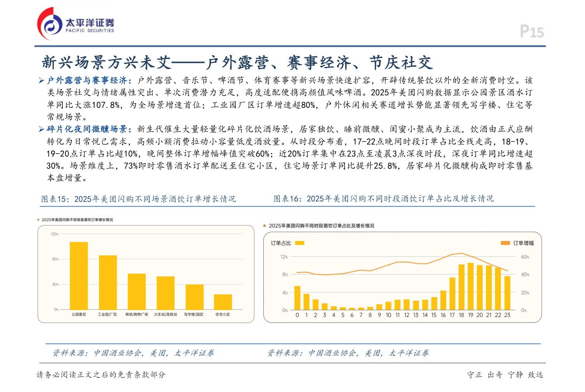Image resolution: width=585 pixels, height=392 pixels.
Task: Click the disclaimer 请务必阅读正文之后的免责条款部分
Action: click(101, 375)
